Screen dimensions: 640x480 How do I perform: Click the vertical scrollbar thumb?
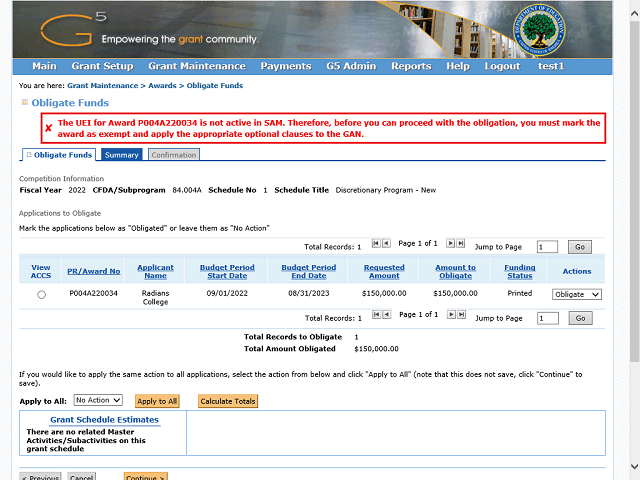pyautogui.click(x=634, y=192)
